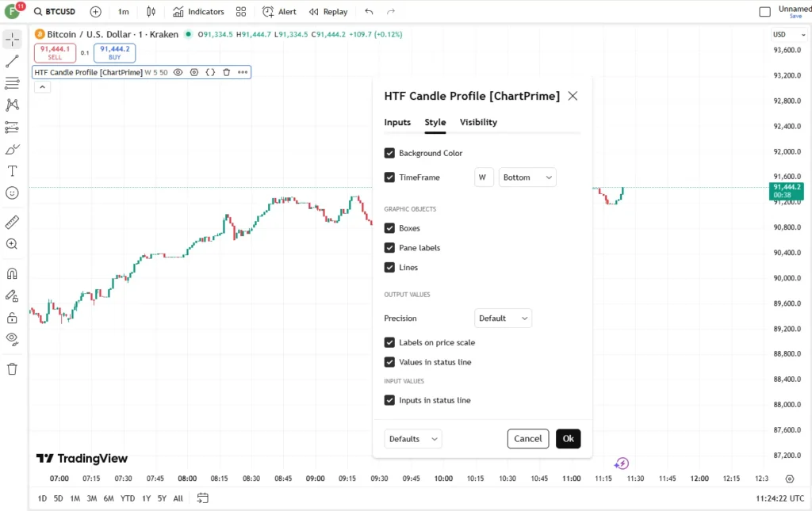
Task: Select the ruler measure tool
Action: click(x=12, y=223)
